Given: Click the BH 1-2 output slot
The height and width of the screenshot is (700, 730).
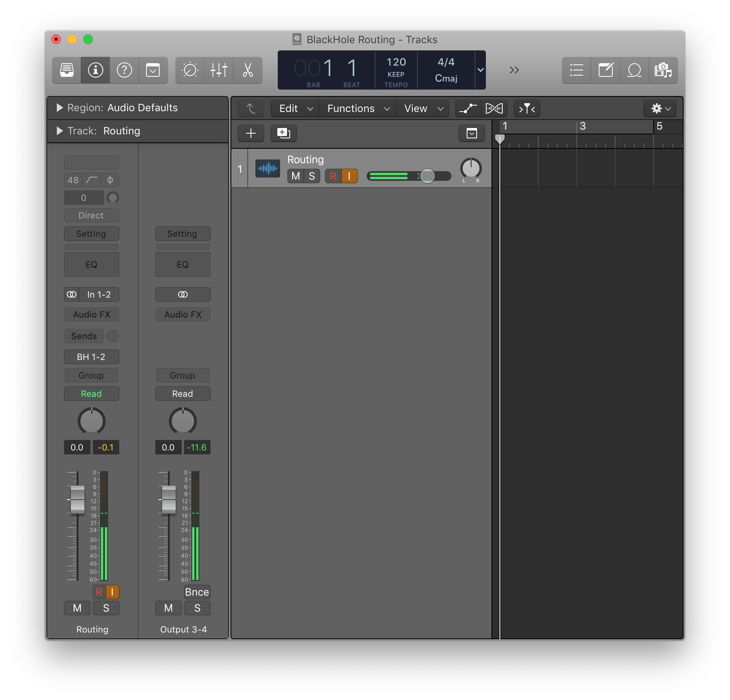Looking at the screenshot, I should [91, 357].
